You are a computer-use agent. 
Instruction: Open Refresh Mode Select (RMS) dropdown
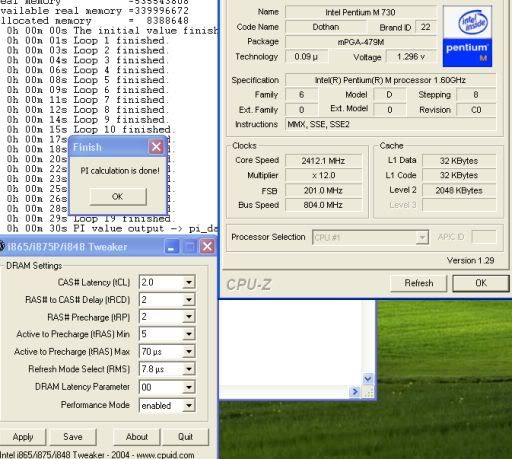[189, 369]
